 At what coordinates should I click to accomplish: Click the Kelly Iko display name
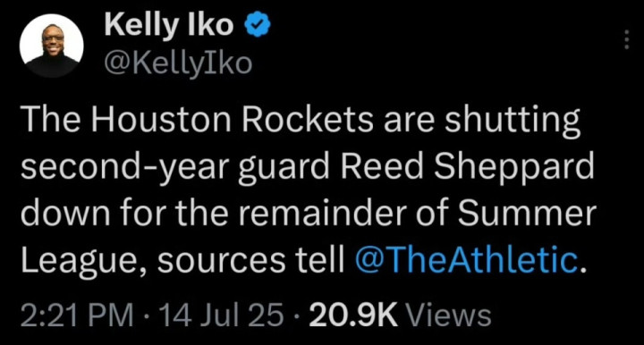169,25
